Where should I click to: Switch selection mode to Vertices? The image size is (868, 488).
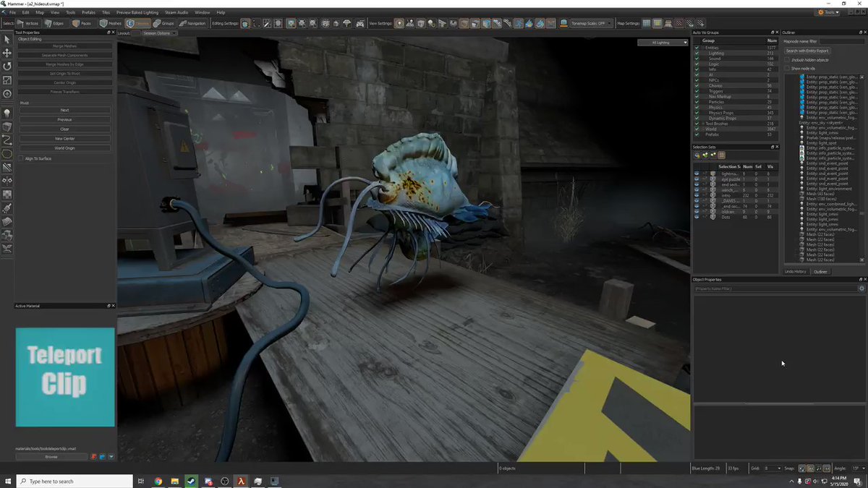(27, 23)
